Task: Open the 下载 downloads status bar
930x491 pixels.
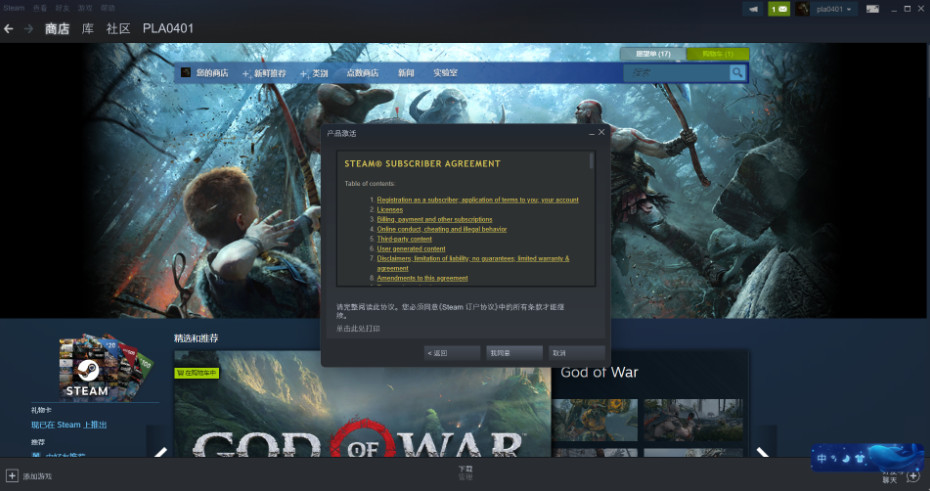Action: pos(465,472)
